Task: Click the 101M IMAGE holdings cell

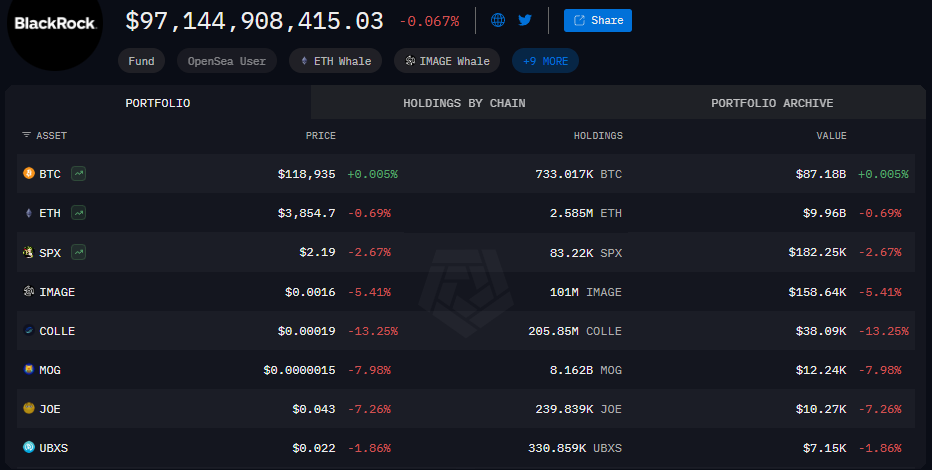Action: (x=585, y=292)
